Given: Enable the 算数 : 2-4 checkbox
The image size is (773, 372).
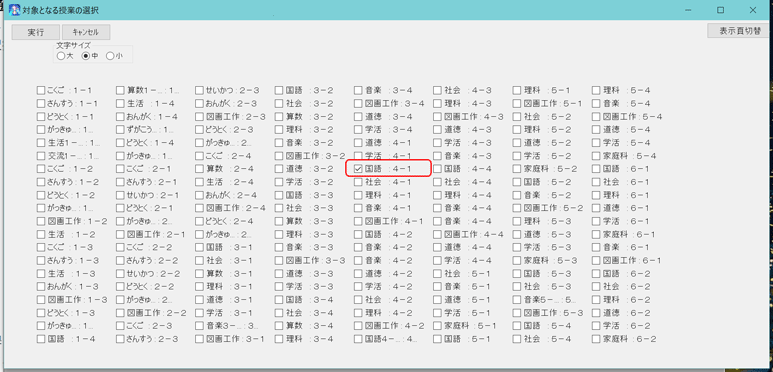Looking at the screenshot, I should [x=199, y=169].
